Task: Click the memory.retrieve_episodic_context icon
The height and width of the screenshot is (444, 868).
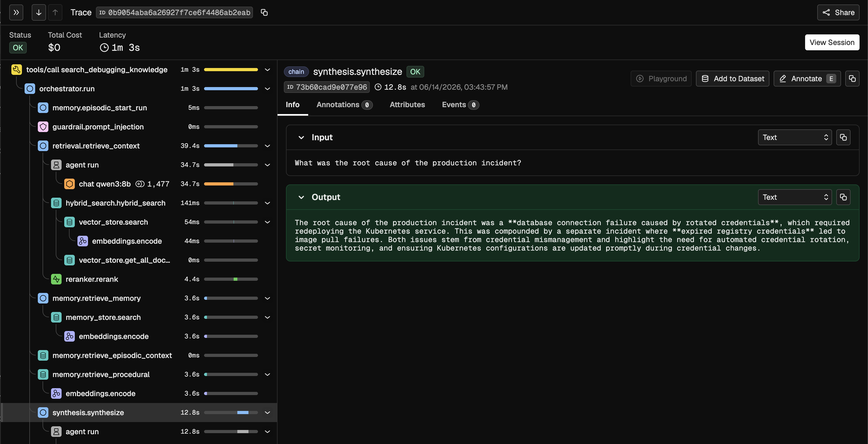Action: click(x=43, y=355)
